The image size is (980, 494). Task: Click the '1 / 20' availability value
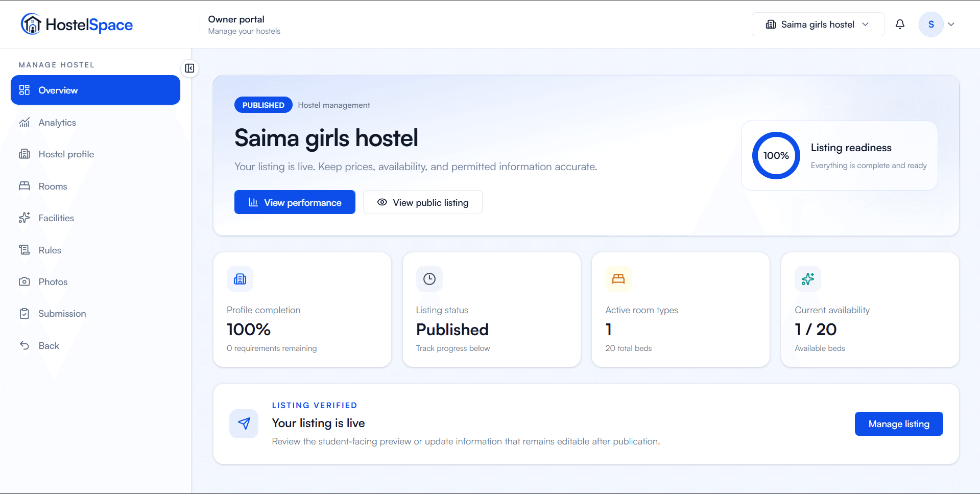[x=816, y=330]
